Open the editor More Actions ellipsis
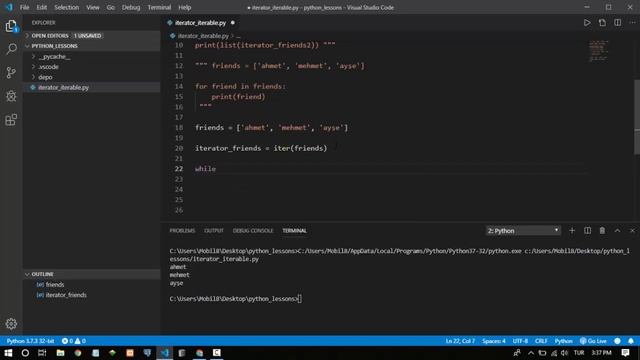The height and width of the screenshot is (360, 640). click(632, 23)
